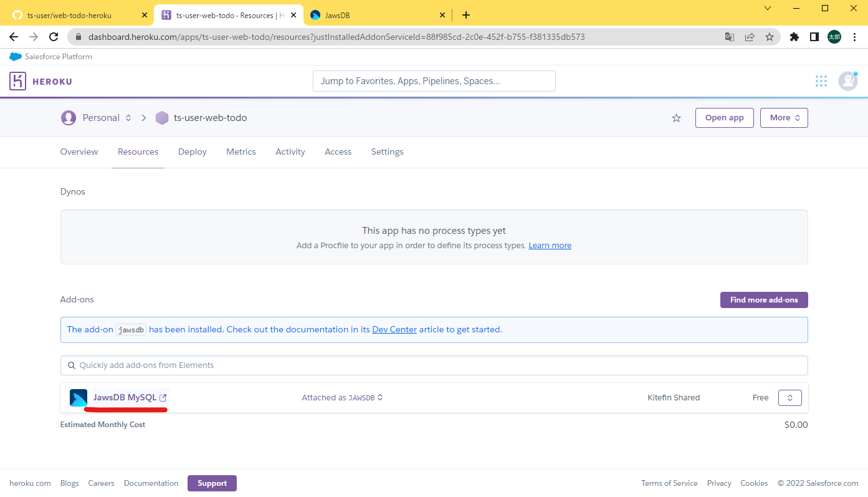This screenshot has width=868, height=497.
Task: Open the Chrome three-dot menu
Action: [854, 37]
